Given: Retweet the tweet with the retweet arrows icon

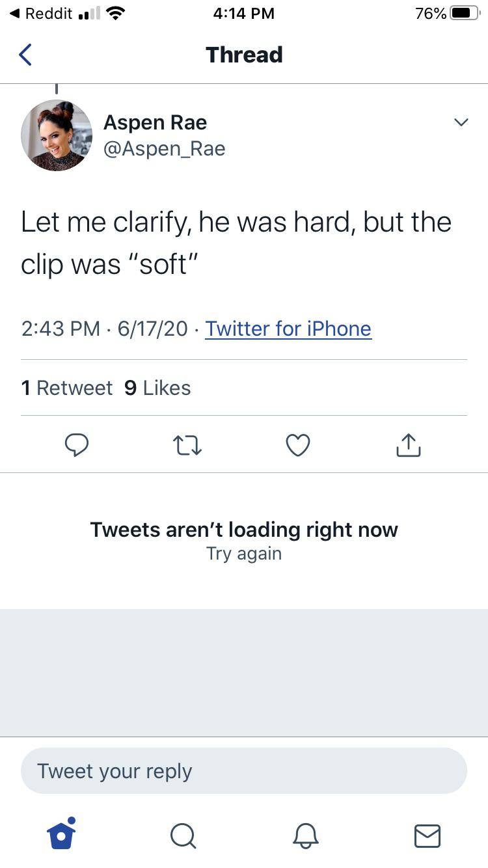Looking at the screenshot, I should [x=187, y=445].
